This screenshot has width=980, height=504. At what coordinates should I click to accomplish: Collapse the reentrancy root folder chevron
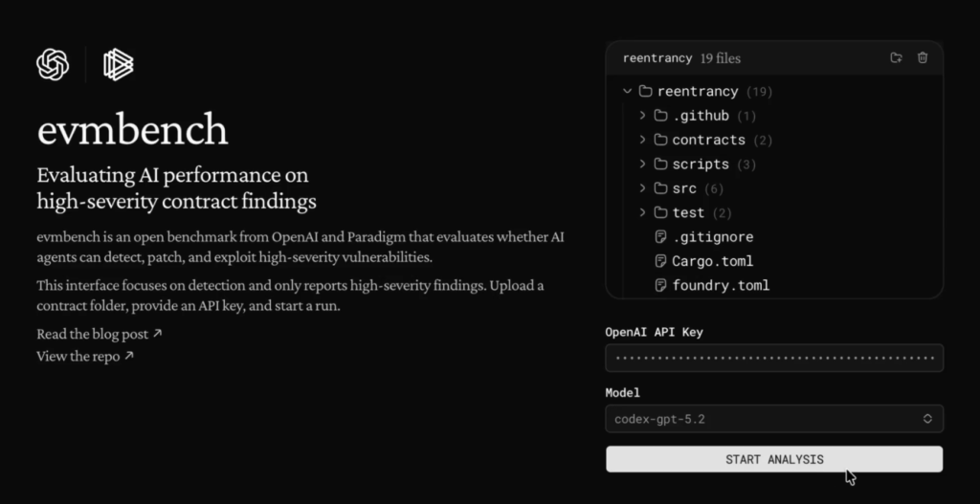tap(628, 92)
